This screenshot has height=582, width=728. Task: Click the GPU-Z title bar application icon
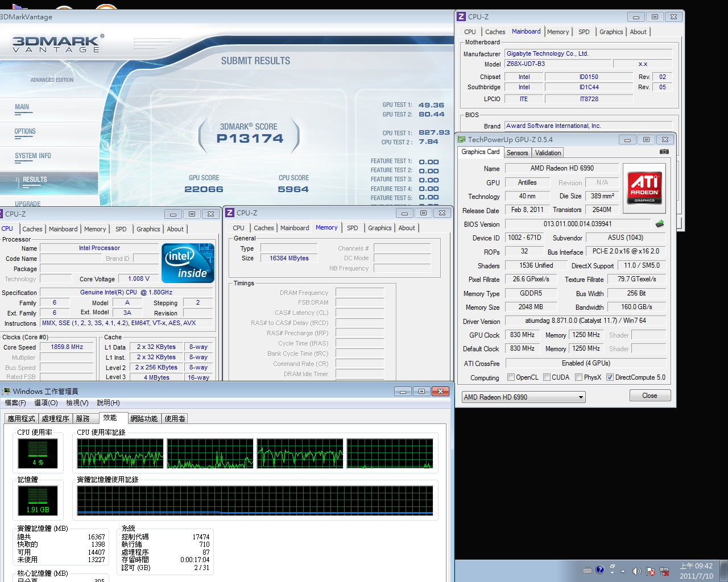coord(461,139)
